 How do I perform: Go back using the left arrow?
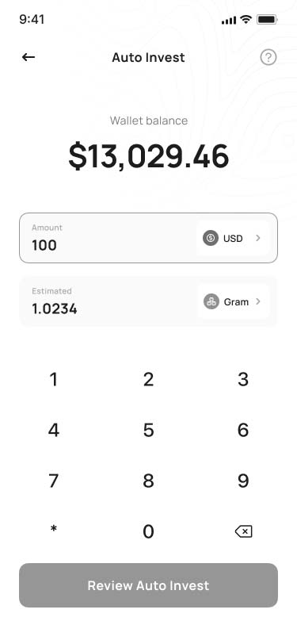29,57
